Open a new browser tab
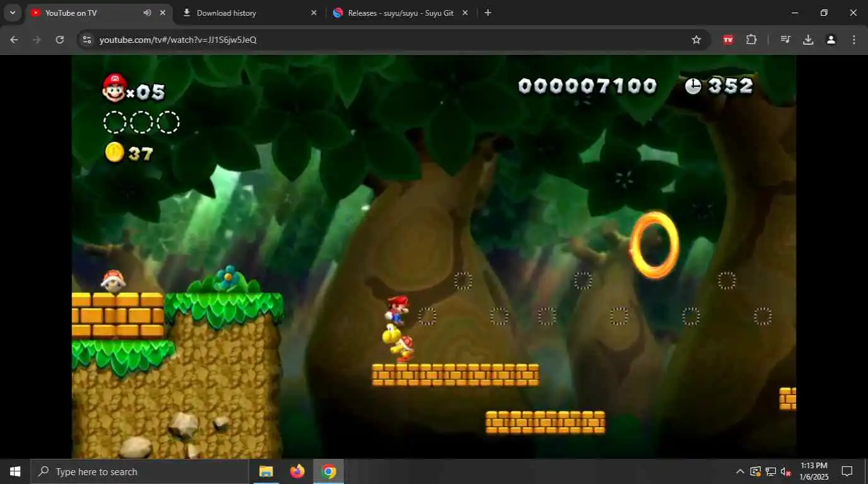 tap(488, 13)
